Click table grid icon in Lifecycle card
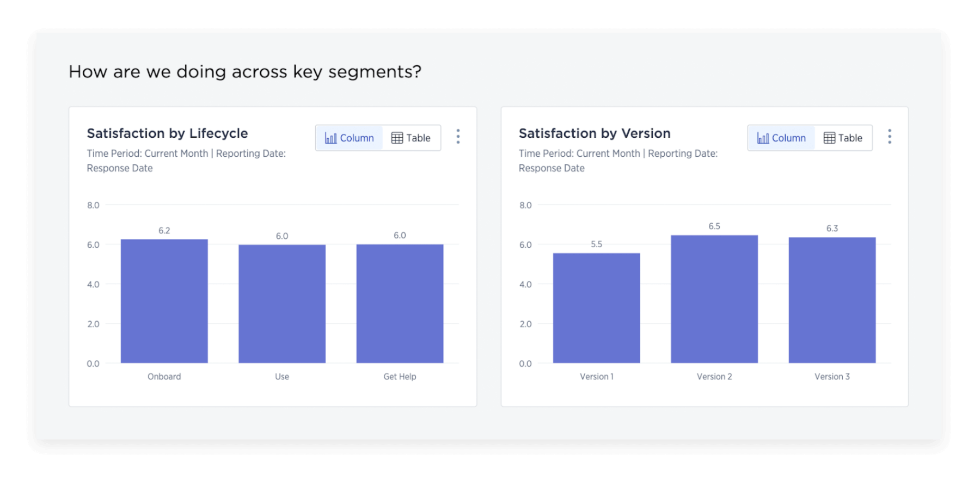The width and height of the screenshot is (980, 479). (397, 138)
